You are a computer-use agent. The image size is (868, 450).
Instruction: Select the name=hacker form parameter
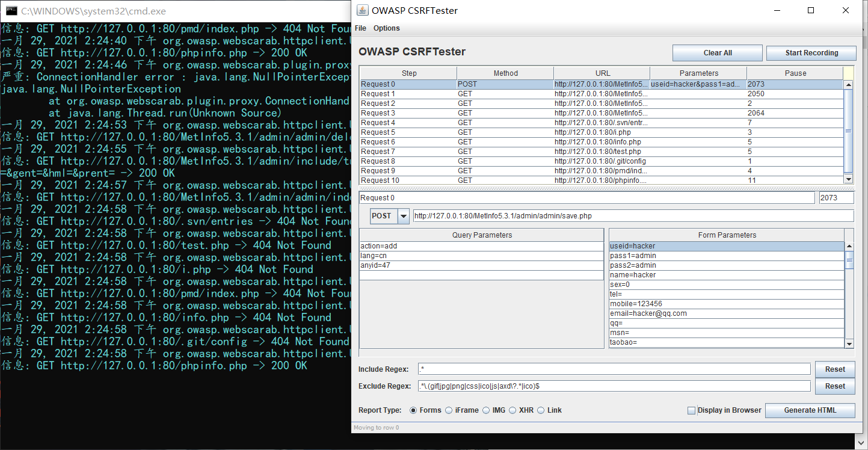[727, 275]
